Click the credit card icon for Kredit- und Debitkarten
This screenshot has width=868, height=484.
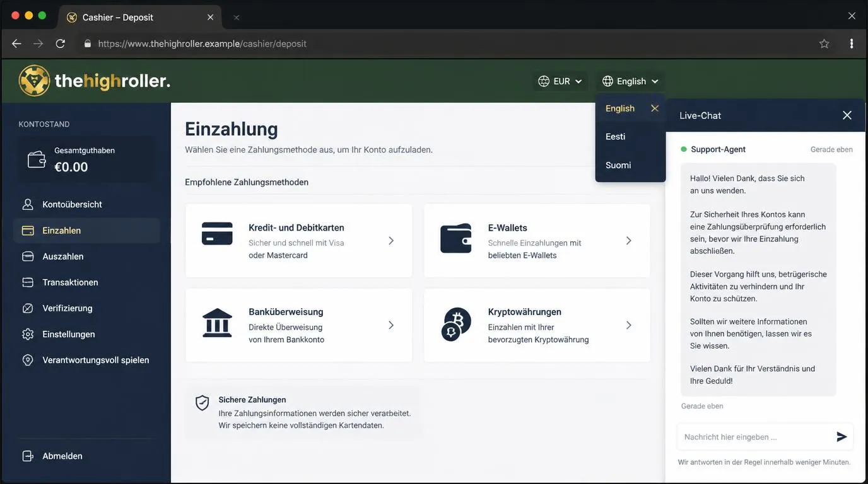[217, 233]
